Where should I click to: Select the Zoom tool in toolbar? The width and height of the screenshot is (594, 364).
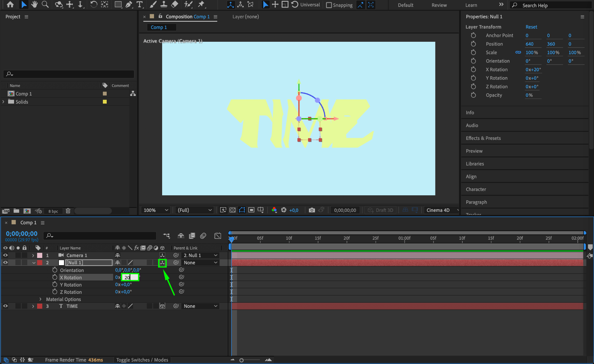coord(45,4)
